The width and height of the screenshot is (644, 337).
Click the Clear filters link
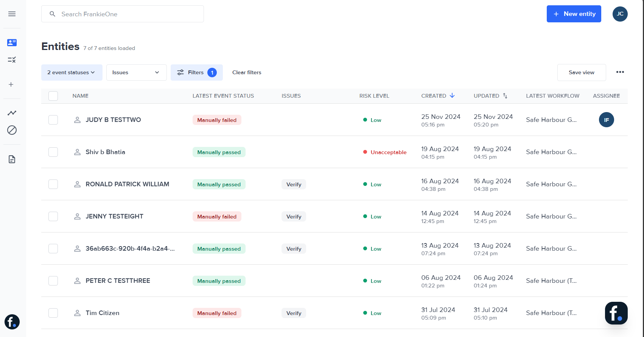point(247,73)
